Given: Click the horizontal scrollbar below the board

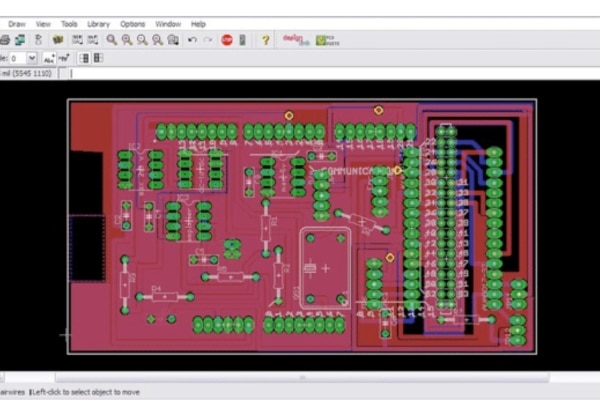Looking at the screenshot, I should [x=302, y=378].
